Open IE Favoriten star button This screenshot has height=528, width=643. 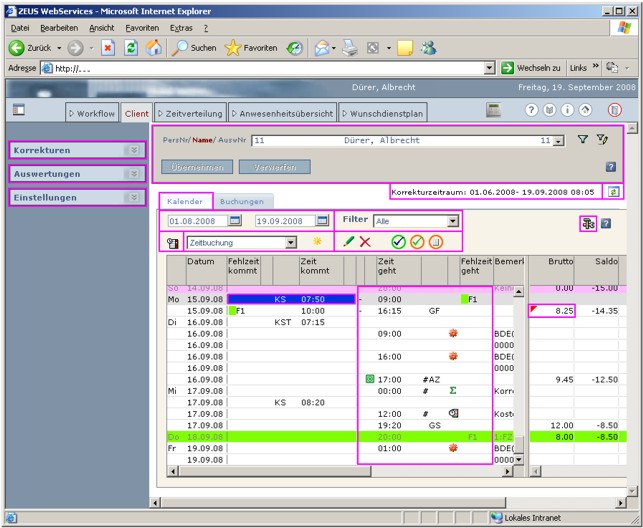(x=251, y=48)
